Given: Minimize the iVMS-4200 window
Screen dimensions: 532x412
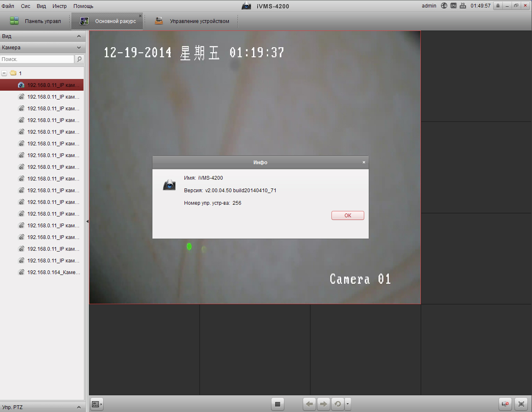Looking at the screenshot, I should pos(507,6).
